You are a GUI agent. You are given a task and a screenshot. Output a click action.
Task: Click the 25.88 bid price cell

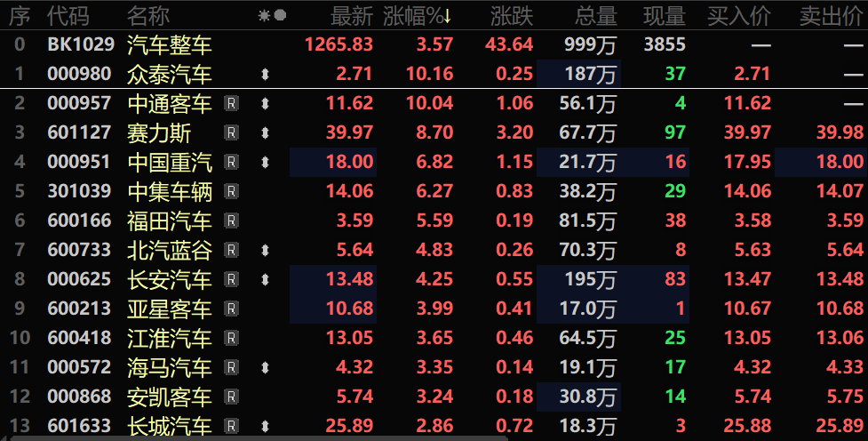point(747,426)
